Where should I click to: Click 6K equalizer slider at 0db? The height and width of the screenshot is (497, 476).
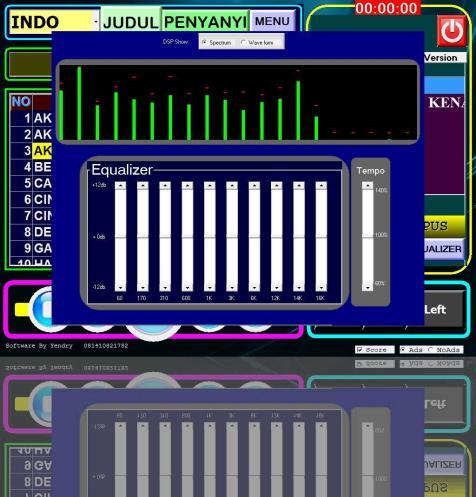(x=254, y=238)
